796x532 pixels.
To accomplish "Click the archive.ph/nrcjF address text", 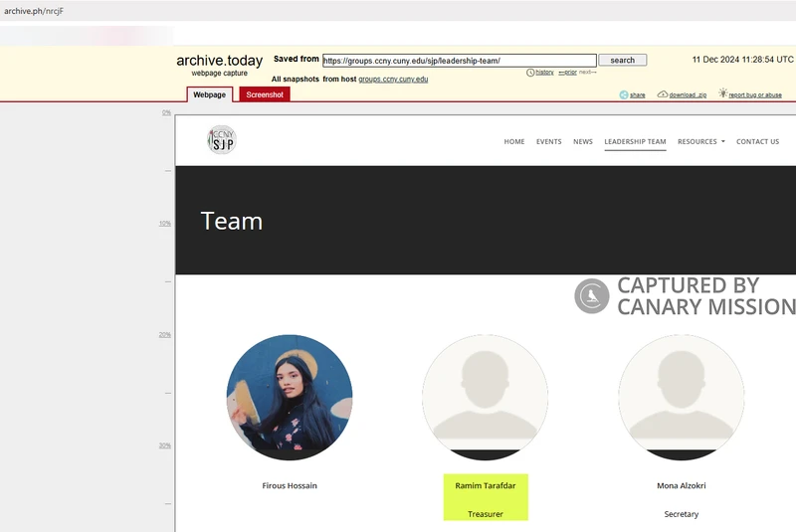I will tap(34, 11).
